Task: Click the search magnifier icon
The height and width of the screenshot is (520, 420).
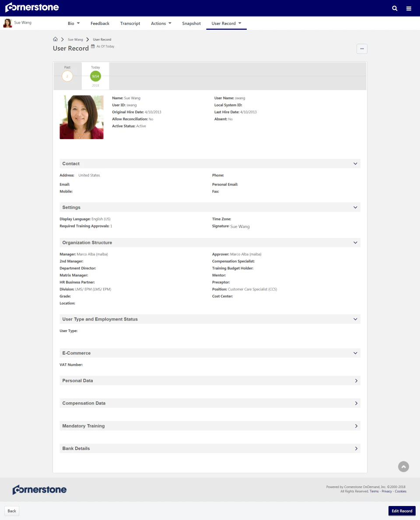Action: 395,8
